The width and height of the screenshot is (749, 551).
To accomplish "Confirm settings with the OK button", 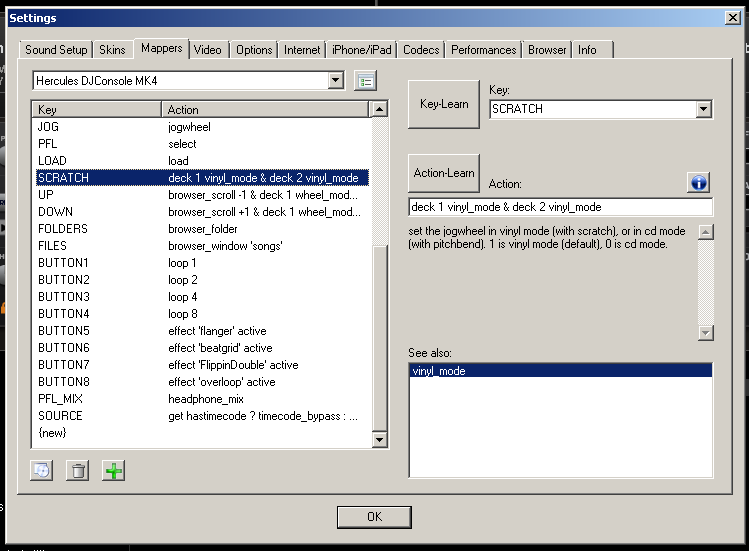I will pyautogui.click(x=374, y=517).
